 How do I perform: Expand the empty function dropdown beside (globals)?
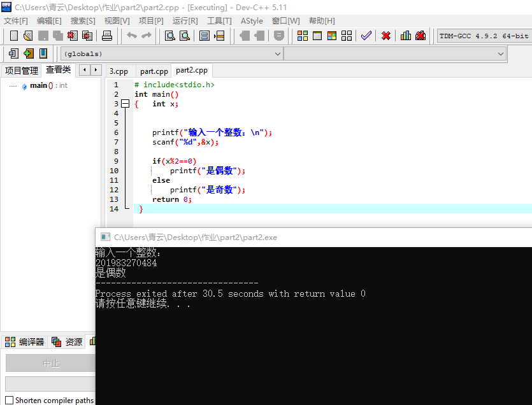395,54
